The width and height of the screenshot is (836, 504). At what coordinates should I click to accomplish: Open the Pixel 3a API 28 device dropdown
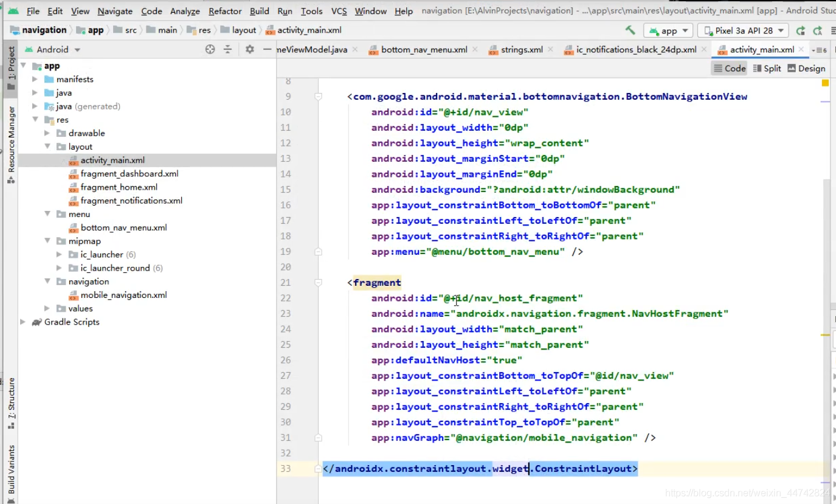point(744,30)
